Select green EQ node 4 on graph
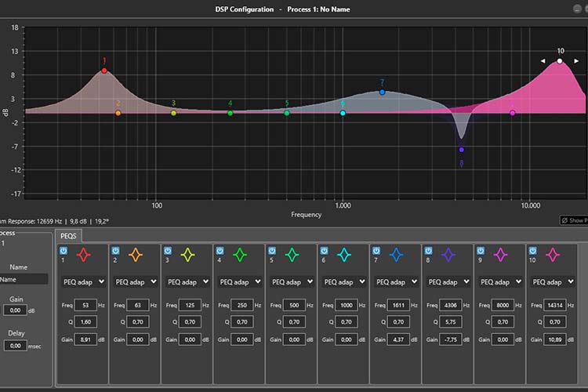 (230, 113)
